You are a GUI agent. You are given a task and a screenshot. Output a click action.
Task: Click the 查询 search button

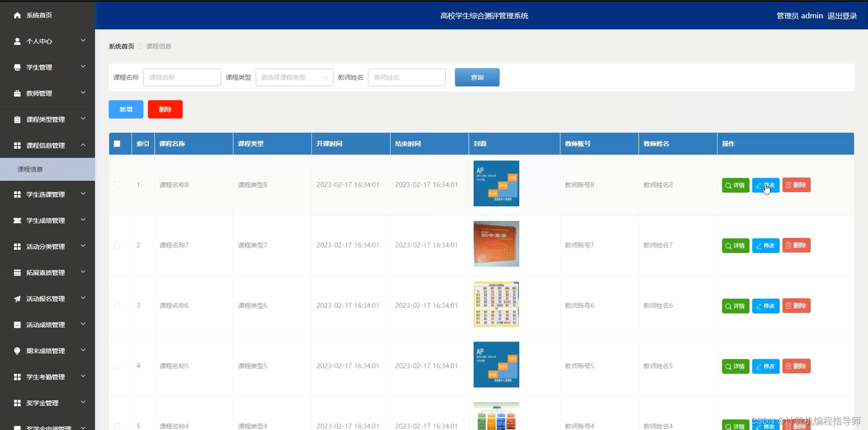tap(477, 77)
